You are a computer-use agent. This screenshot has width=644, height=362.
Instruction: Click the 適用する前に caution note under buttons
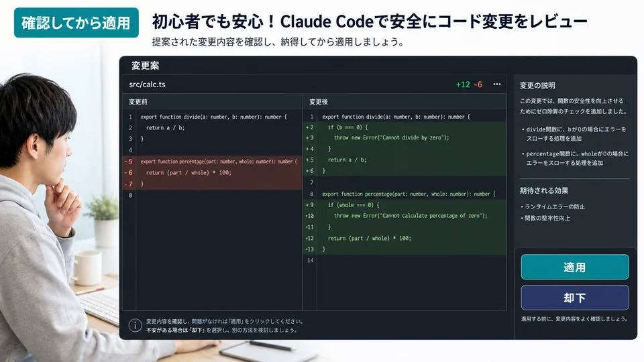pyautogui.click(x=575, y=318)
